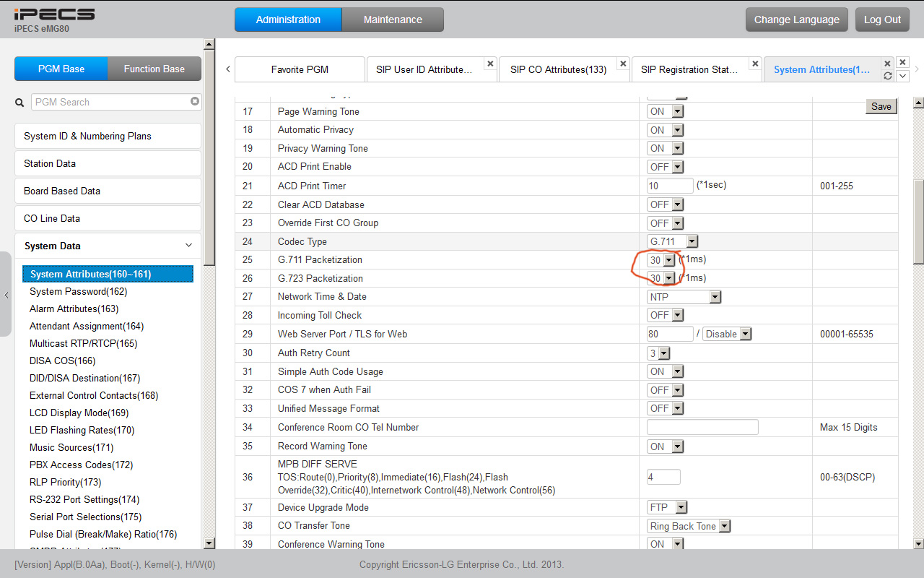Select the PGM Base toggle
Image resolution: width=924 pixels, height=578 pixels.
61,69
